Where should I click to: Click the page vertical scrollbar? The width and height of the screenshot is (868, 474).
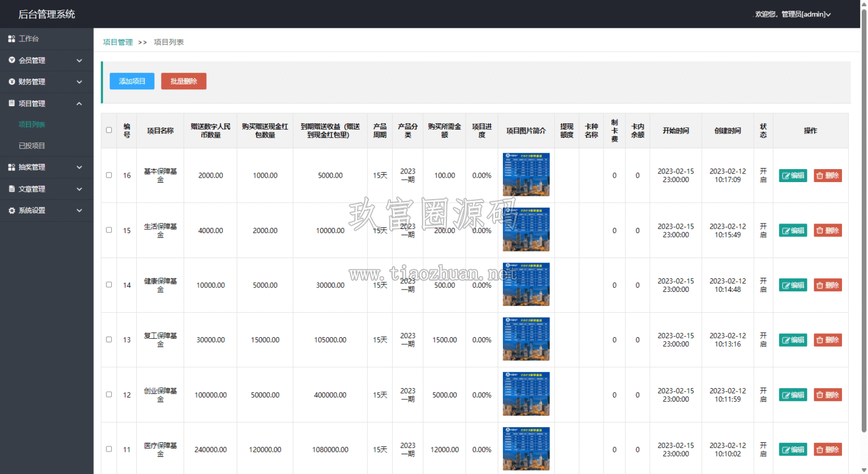(x=863, y=221)
